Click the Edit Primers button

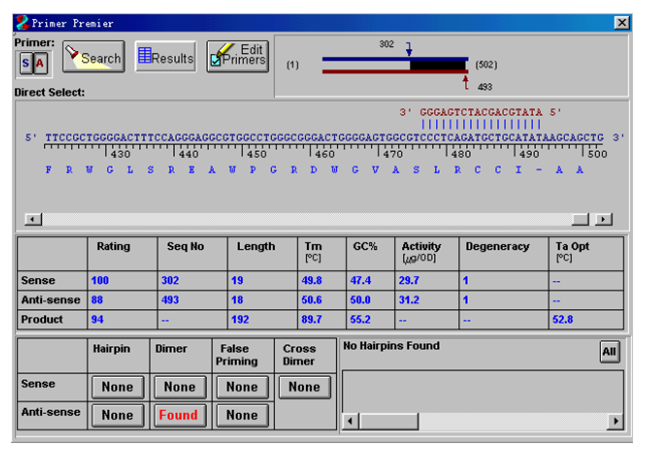click(x=237, y=57)
